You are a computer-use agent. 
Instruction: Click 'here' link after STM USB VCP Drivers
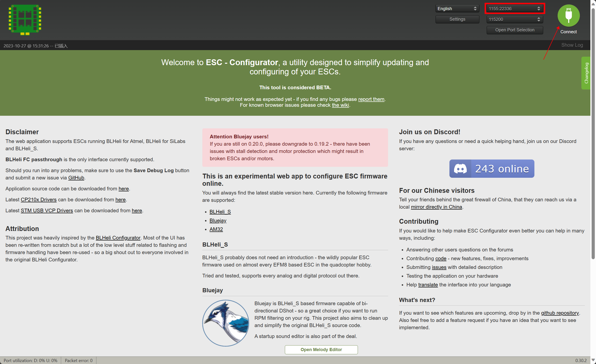pos(137,211)
